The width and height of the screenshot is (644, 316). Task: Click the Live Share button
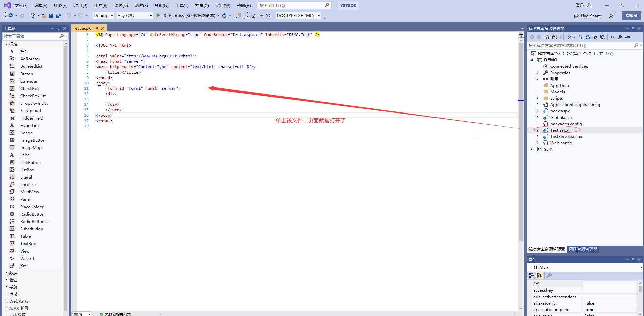(x=588, y=16)
